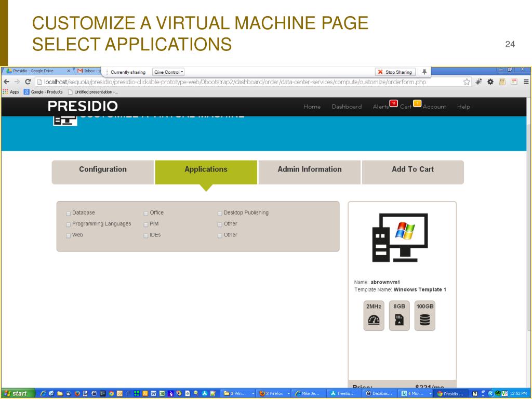Pin the sharing bar with the pin icon

tap(424, 72)
